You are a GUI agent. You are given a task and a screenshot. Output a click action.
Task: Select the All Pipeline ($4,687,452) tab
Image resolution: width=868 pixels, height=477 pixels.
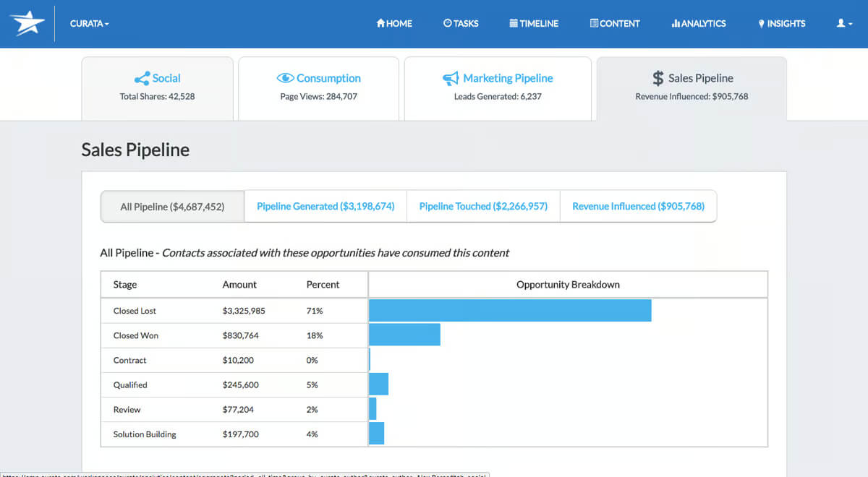point(172,206)
